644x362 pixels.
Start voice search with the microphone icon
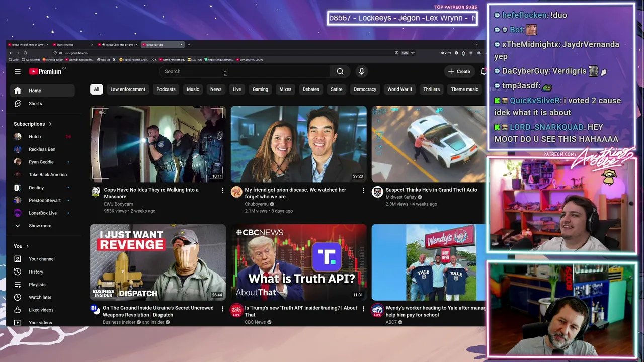click(x=361, y=71)
